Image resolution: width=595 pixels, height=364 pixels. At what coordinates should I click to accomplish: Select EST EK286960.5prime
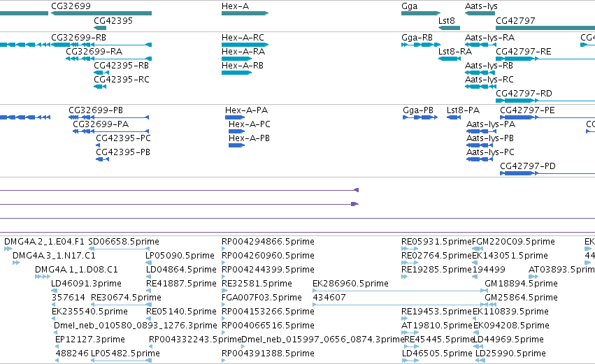(x=350, y=284)
